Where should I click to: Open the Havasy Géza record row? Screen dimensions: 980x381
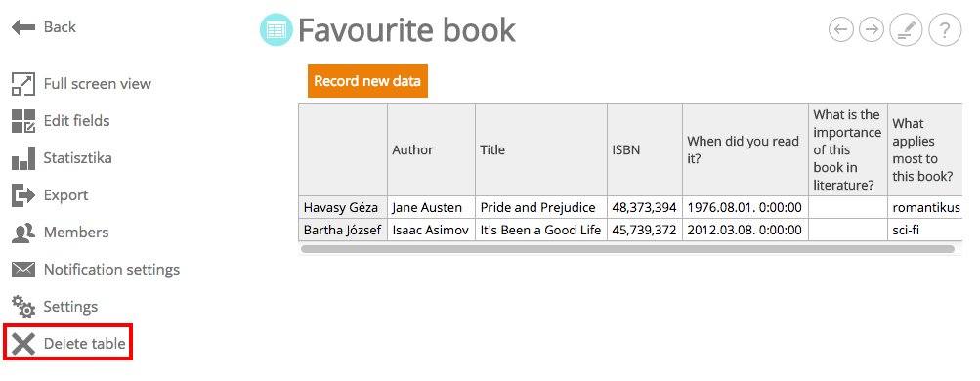tap(630, 207)
